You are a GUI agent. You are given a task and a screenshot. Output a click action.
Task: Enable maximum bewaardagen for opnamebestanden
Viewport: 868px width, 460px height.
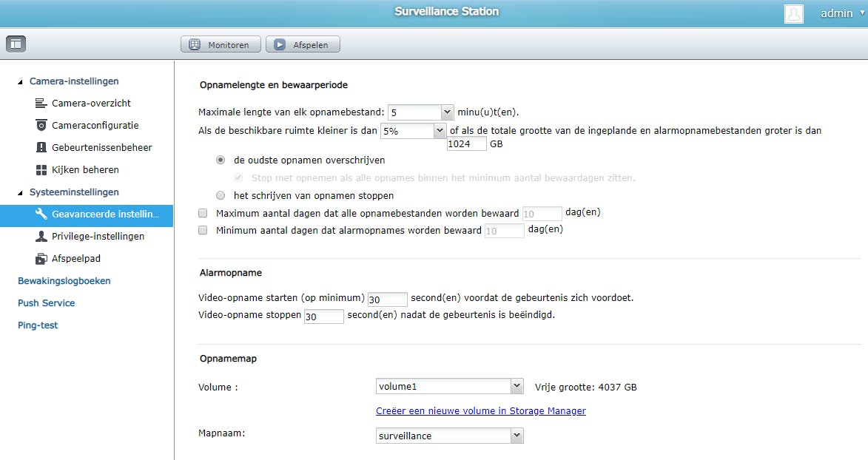[x=201, y=212]
